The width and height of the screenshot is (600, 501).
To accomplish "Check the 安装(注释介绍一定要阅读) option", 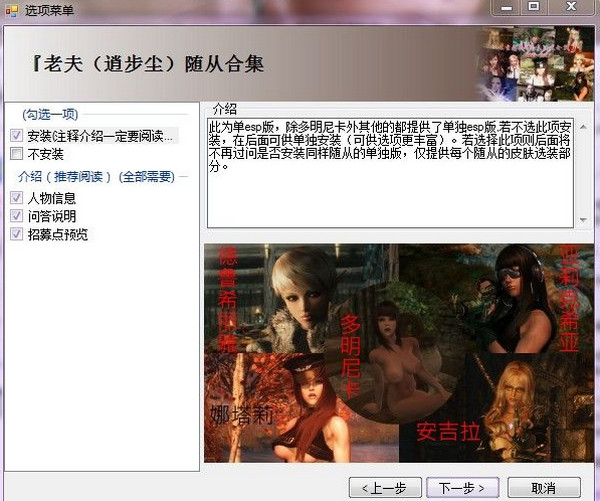I will pos(16,135).
